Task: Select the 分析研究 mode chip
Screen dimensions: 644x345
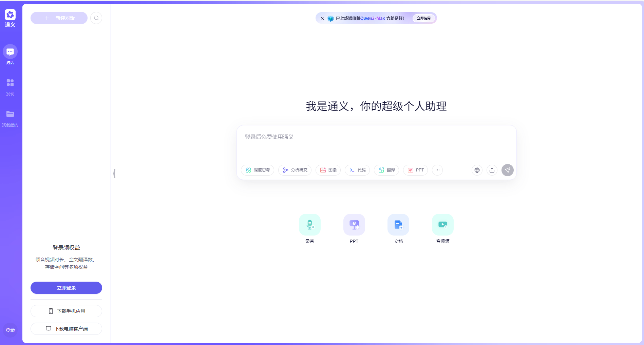Action: 295,170
